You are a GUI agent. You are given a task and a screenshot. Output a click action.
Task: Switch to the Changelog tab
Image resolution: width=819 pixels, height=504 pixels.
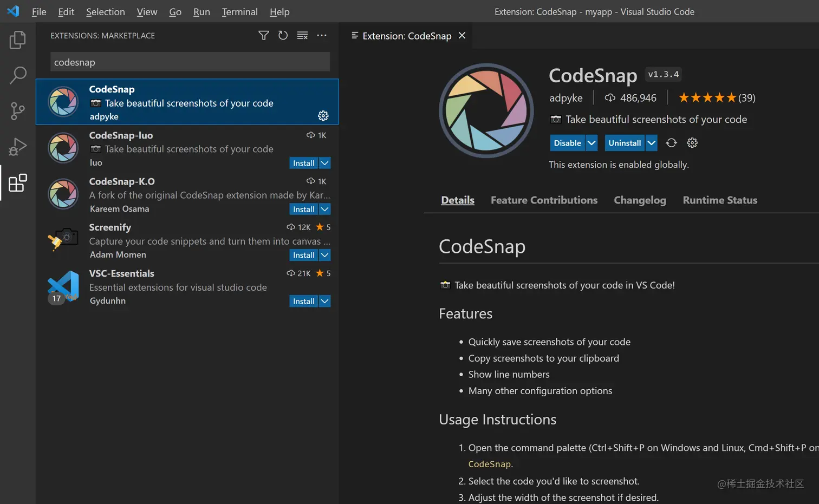pyautogui.click(x=640, y=200)
